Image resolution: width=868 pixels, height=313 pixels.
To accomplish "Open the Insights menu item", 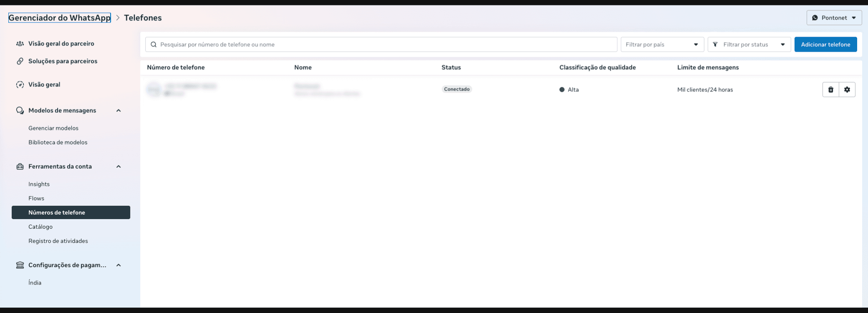I will coord(39,184).
